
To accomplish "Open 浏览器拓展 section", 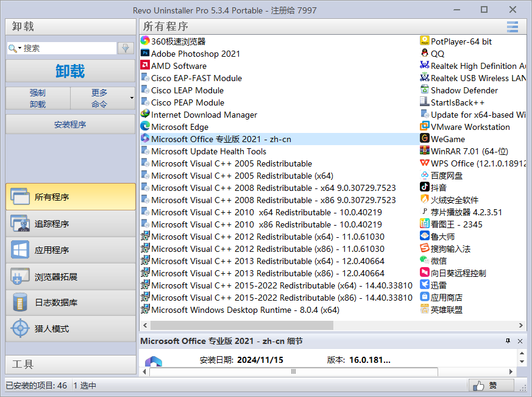I will 71,276.
